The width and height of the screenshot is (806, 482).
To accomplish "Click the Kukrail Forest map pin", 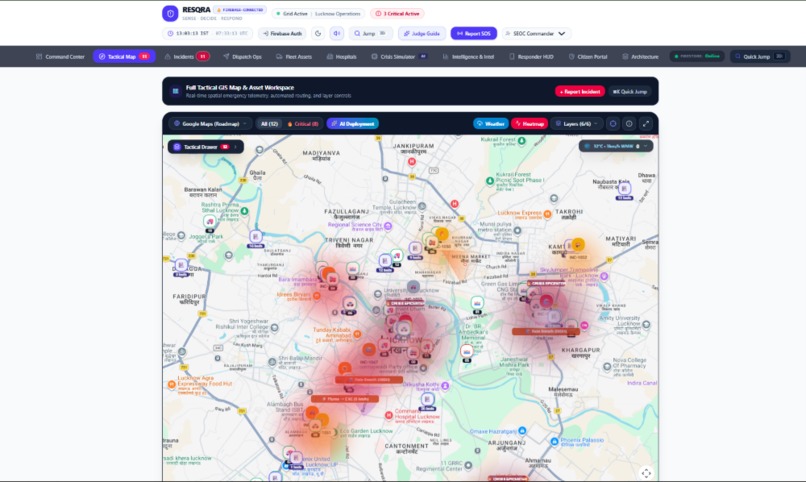I will pos(522,140).
